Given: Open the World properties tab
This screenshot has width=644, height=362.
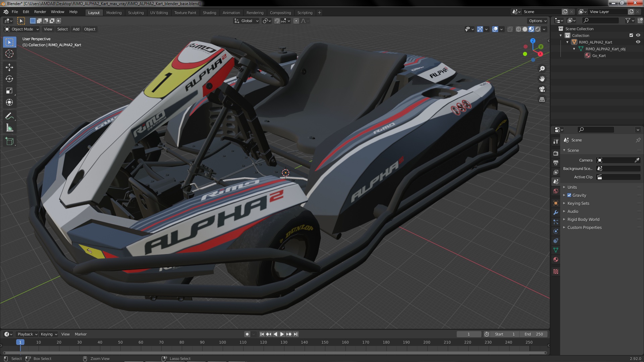Looking at the screenshot, I should click(556, 191).
